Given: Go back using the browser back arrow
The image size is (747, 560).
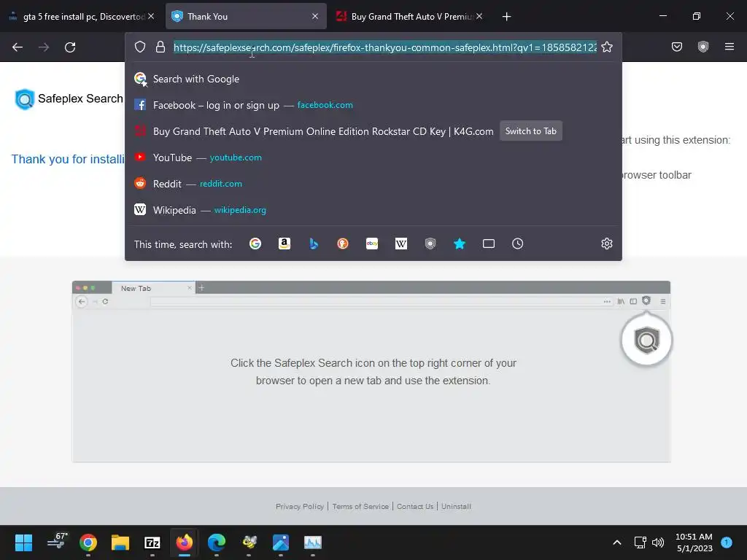Looking at the screenshot, I should [x=18, y=47].
